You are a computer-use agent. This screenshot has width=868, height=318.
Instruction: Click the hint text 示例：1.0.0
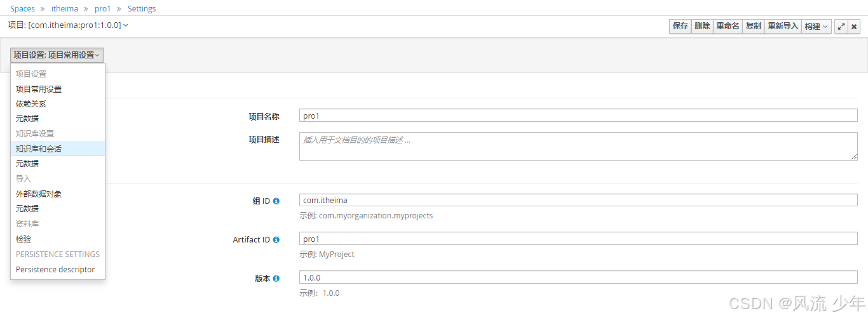point(320,293)
